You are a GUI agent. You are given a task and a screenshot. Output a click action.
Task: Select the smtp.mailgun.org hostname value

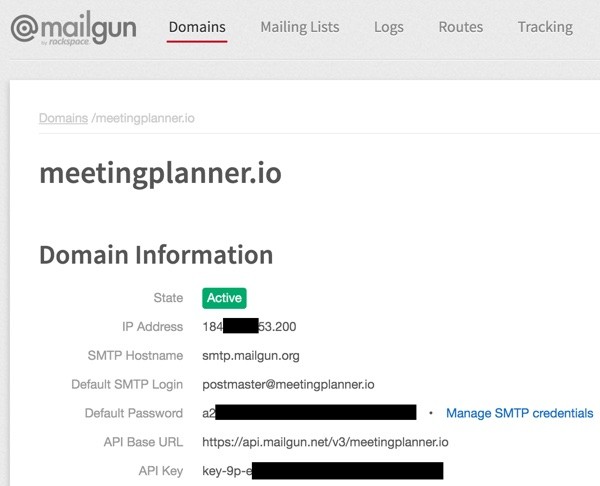tap(251, 356)
